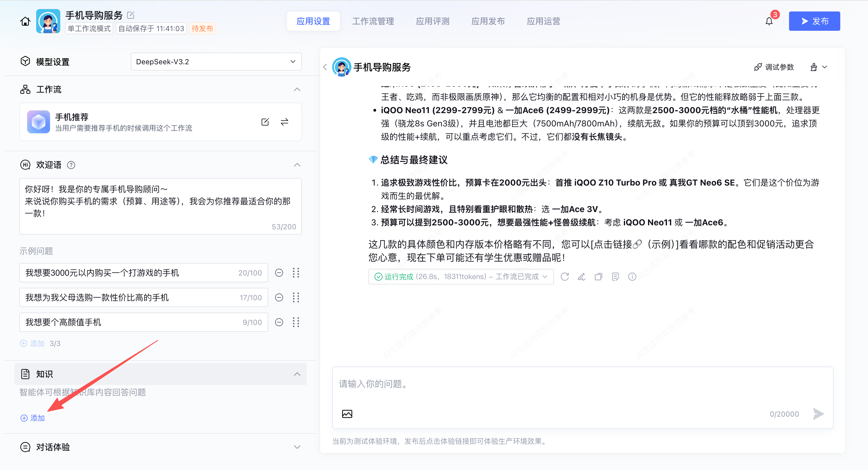Open 调试参数 debug settings
Image resolution: width=868 pixels, height=470 pixels.
click(774, 67)
